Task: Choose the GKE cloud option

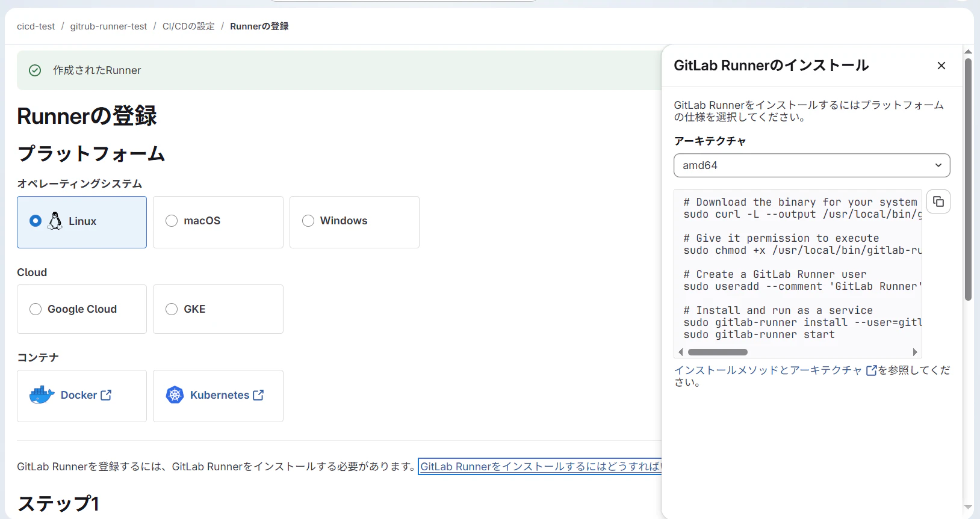Action: (x=218, y=309)
